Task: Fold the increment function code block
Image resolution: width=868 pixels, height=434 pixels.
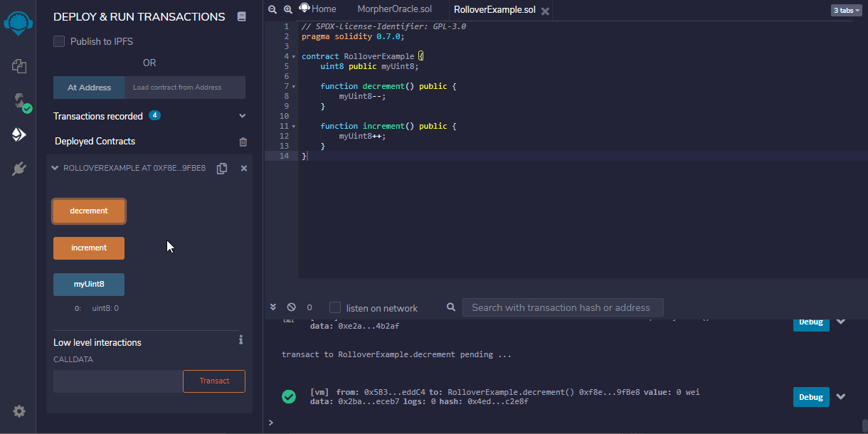Action: (x=294, y=126)
